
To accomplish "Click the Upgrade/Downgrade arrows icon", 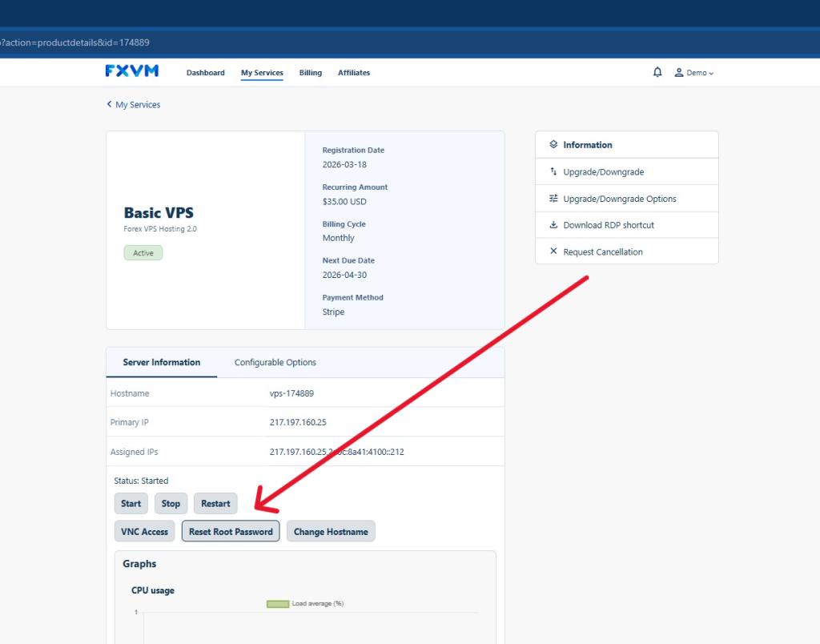I will click(553, 171).
